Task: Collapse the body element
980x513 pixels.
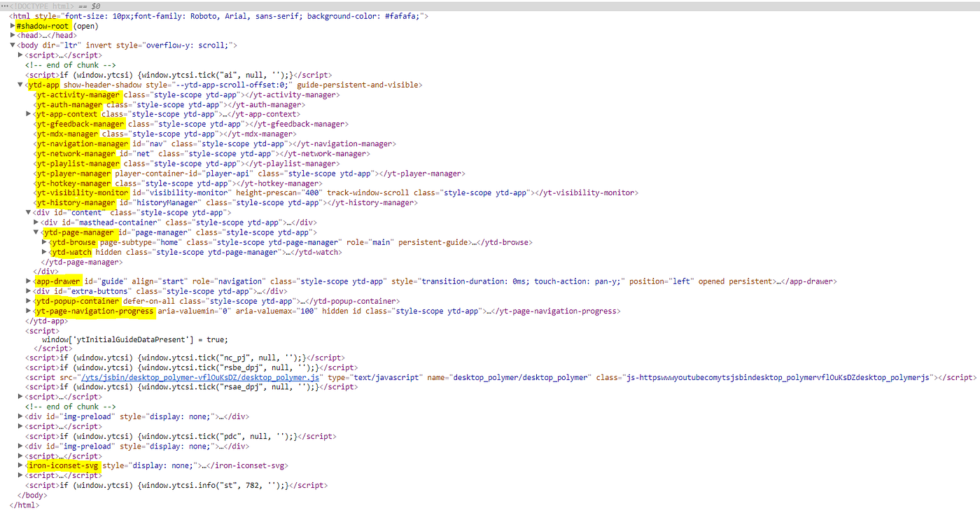Action: click(x=13, y=45)
